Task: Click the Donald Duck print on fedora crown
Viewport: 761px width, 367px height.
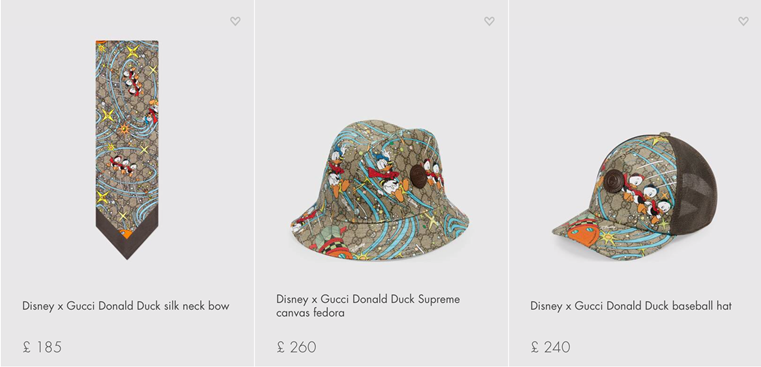Action: pyautogui.click(x=388, y=175)
